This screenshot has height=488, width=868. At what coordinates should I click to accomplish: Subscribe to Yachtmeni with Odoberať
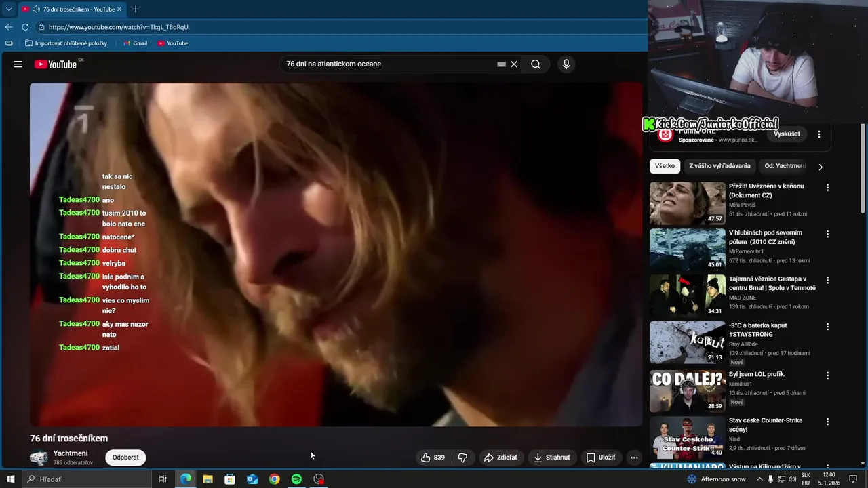coord(125,457)
